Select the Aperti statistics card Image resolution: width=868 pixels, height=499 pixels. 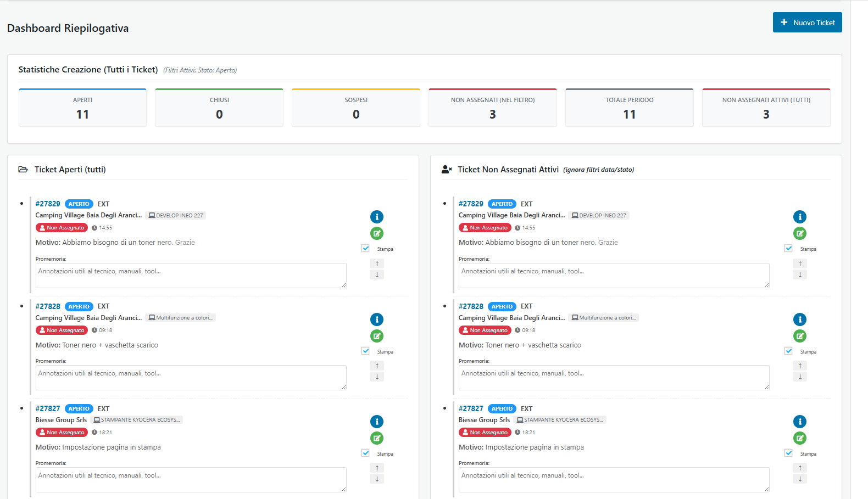point(82,108)
